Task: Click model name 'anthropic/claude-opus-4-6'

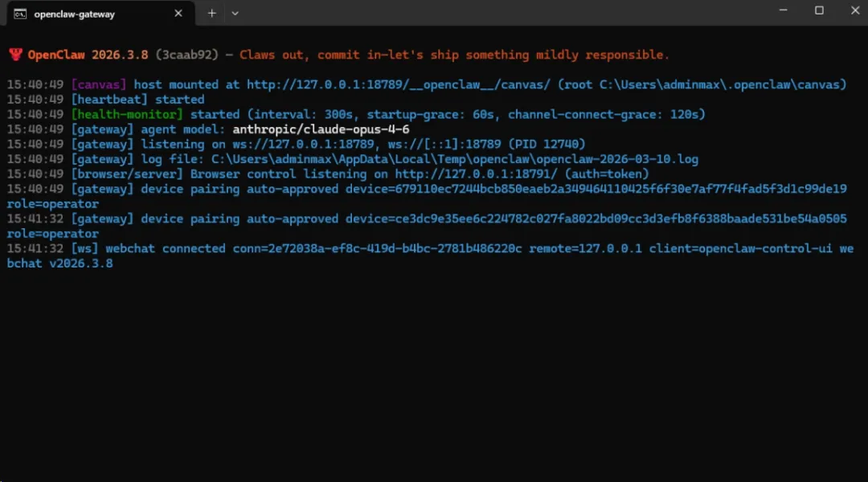Action: pos(321,129)
